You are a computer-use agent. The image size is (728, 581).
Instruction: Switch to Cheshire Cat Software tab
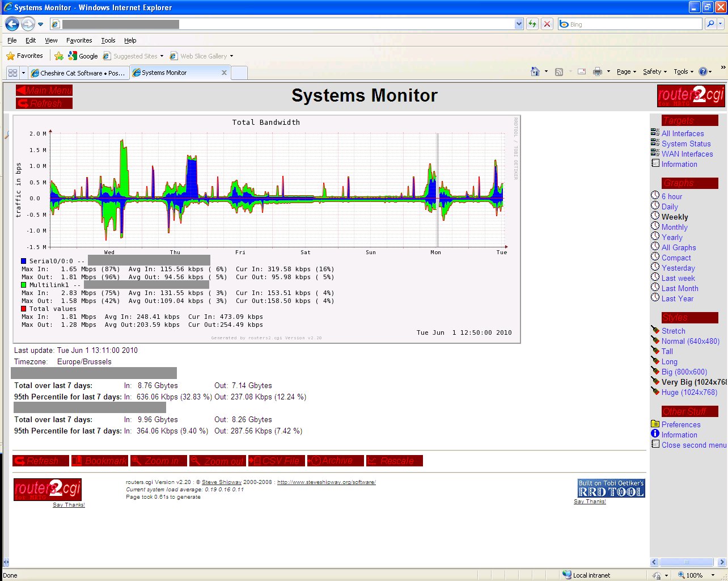(x=78, y=73)
